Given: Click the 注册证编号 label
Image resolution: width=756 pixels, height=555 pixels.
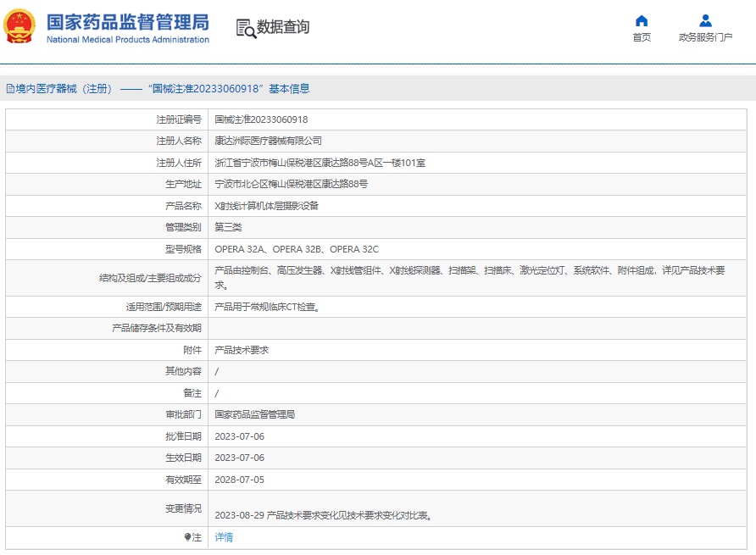Looking at the screenshot, I should (x=178, y=119).
